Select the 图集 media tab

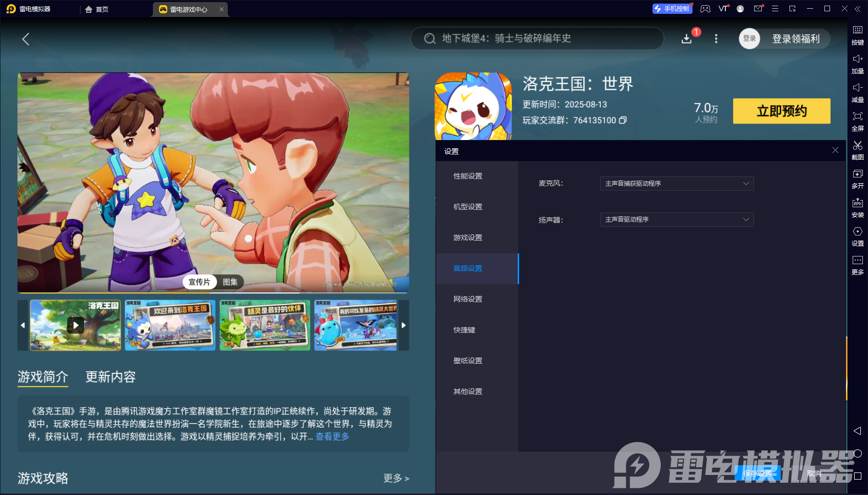coord(230,282)
